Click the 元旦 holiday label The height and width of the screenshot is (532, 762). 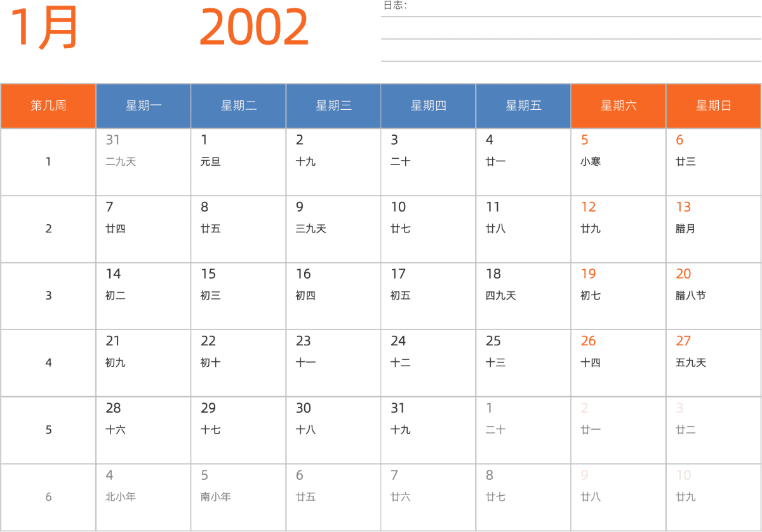coord(210,162)
